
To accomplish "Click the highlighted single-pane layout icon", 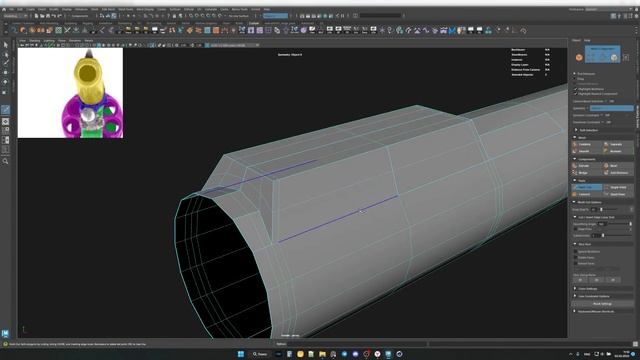I will click(x=5, y=122).
